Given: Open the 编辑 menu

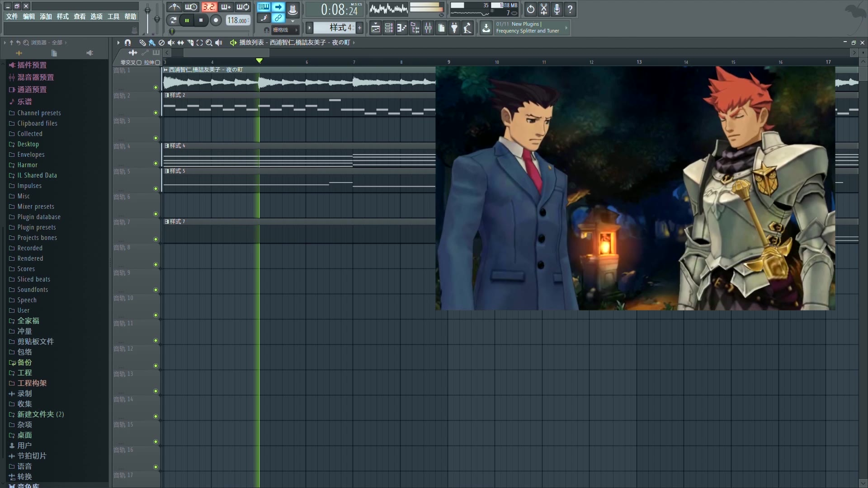Looking at the screenshot, I should click(29, 16).
